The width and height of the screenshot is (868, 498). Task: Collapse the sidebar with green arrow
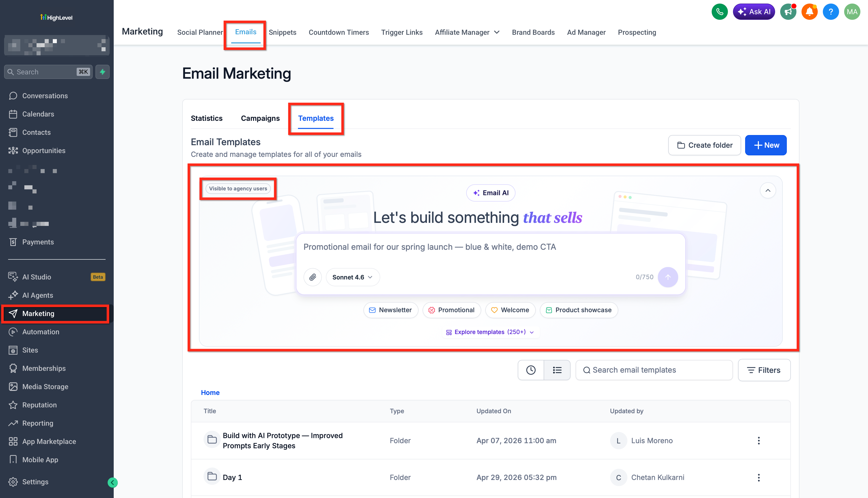[112, 483]
